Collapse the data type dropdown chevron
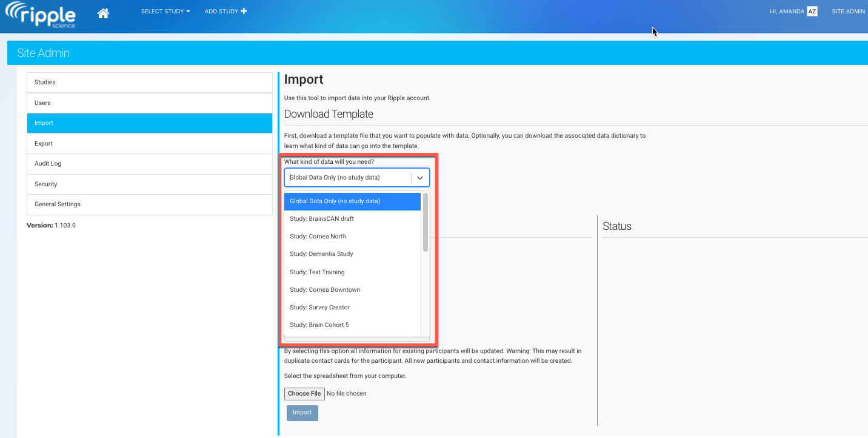The height and width of the screenshot is (438, 868). tap(420, 178)
